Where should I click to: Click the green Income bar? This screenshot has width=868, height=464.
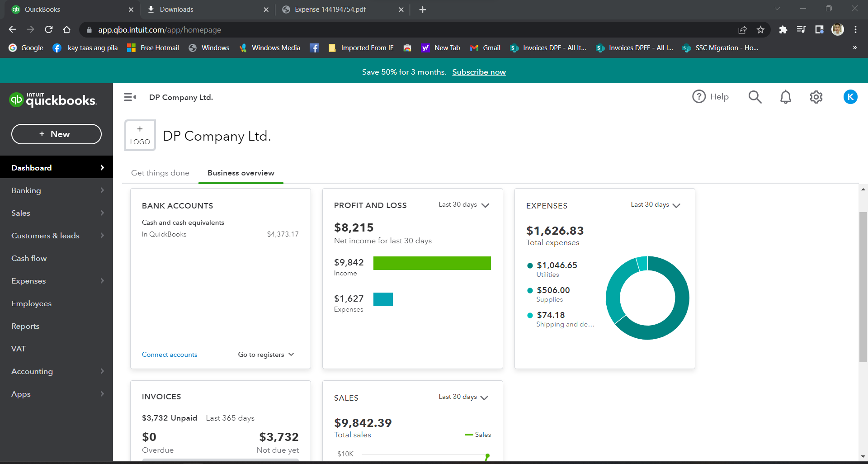432,263
